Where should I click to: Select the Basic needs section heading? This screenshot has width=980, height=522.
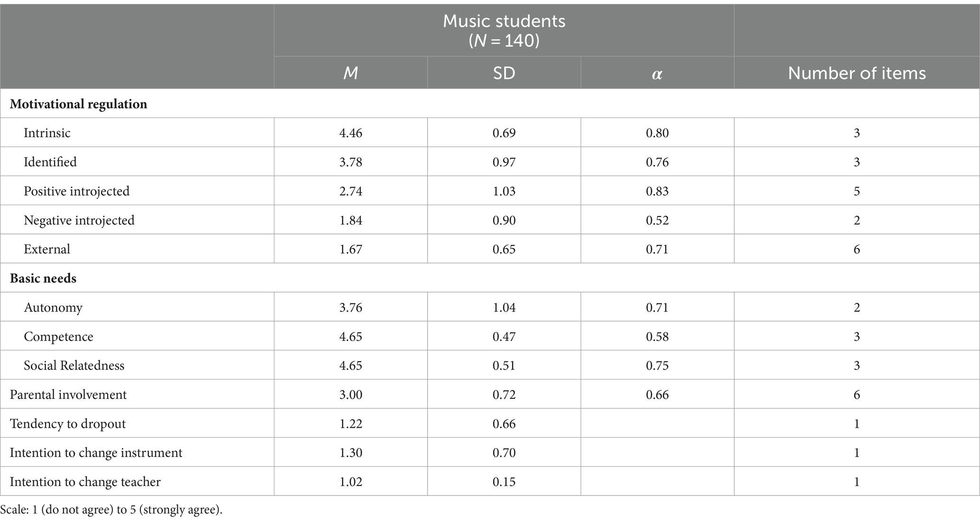(43, 278)
